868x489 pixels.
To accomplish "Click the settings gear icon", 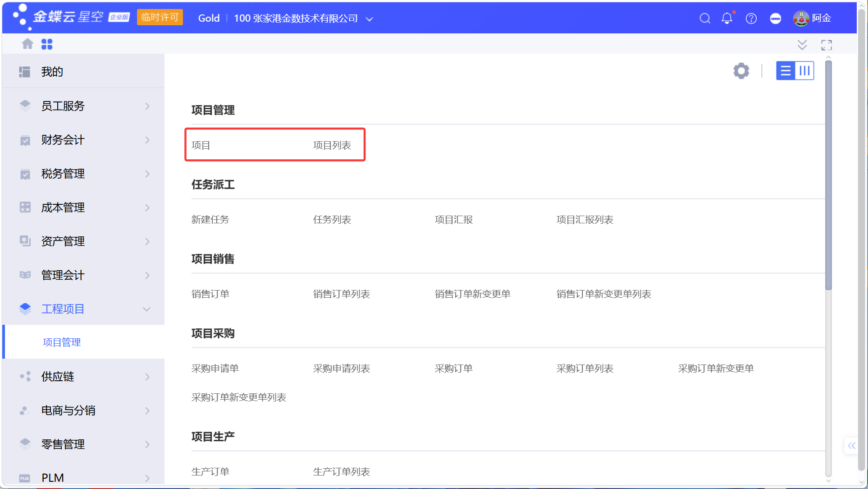I will (x=741, y=71).
